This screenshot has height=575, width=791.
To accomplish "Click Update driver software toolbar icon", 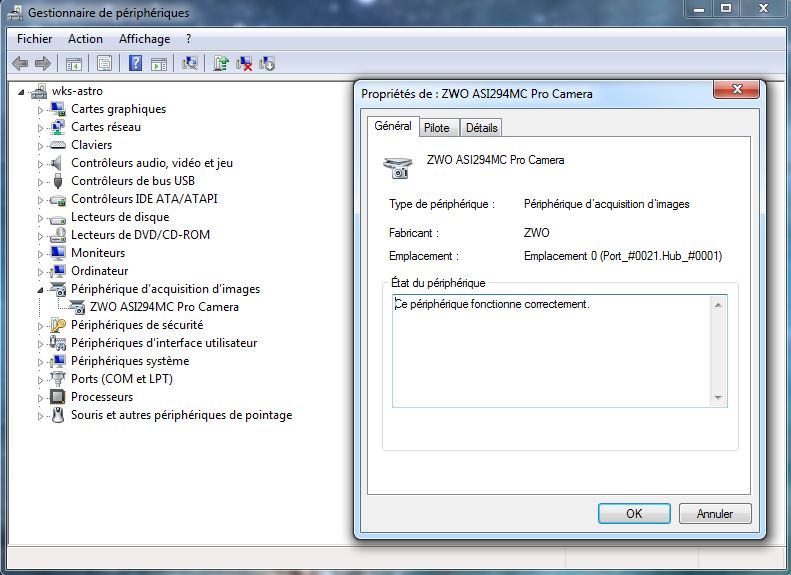I will [220, 64].
